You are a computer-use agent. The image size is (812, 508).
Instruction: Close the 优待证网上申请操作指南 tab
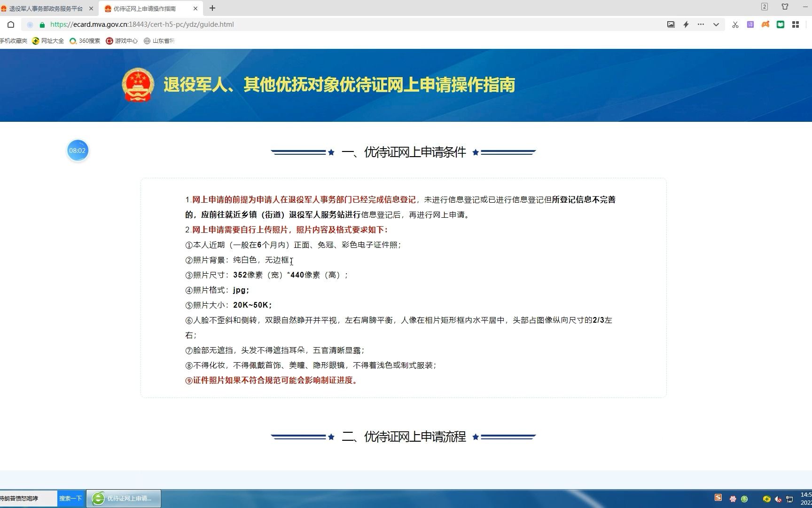(x=195, y=8)
